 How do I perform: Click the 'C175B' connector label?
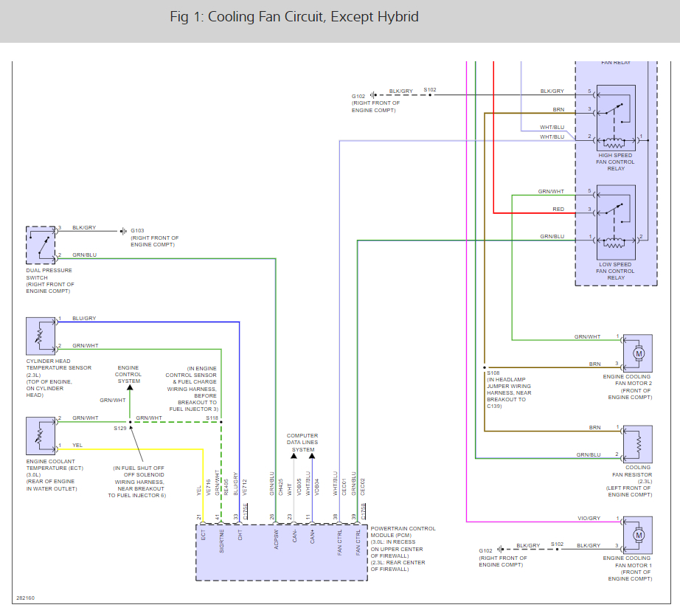(x=364, y=511)
